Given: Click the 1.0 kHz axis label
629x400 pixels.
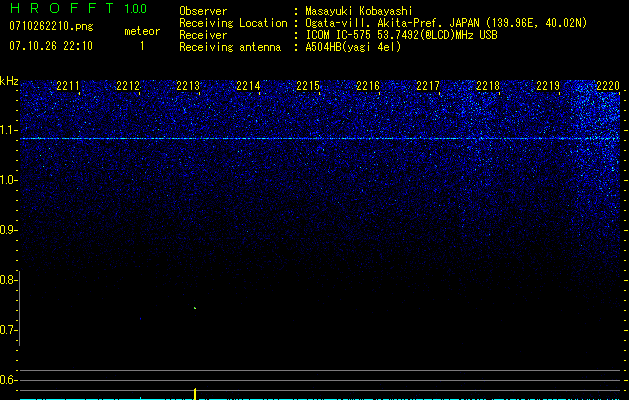Looking at the screenshot, I should click(9, 180).
